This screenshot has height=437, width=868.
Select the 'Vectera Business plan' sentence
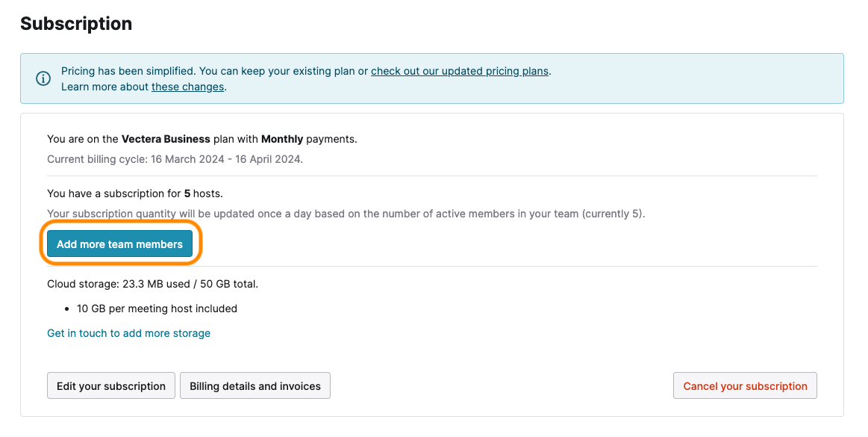click(x=202, y=139)
